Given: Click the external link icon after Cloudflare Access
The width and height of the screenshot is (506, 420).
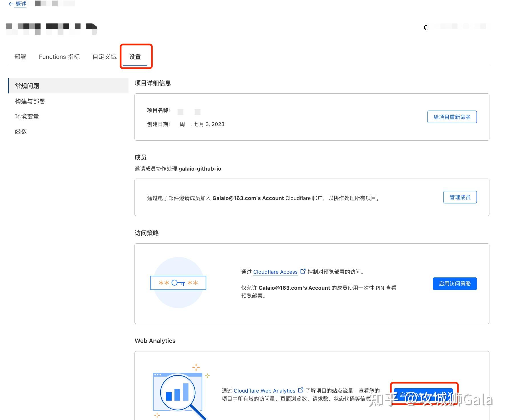Looking at the screenshot, I should tap(303, 271).
